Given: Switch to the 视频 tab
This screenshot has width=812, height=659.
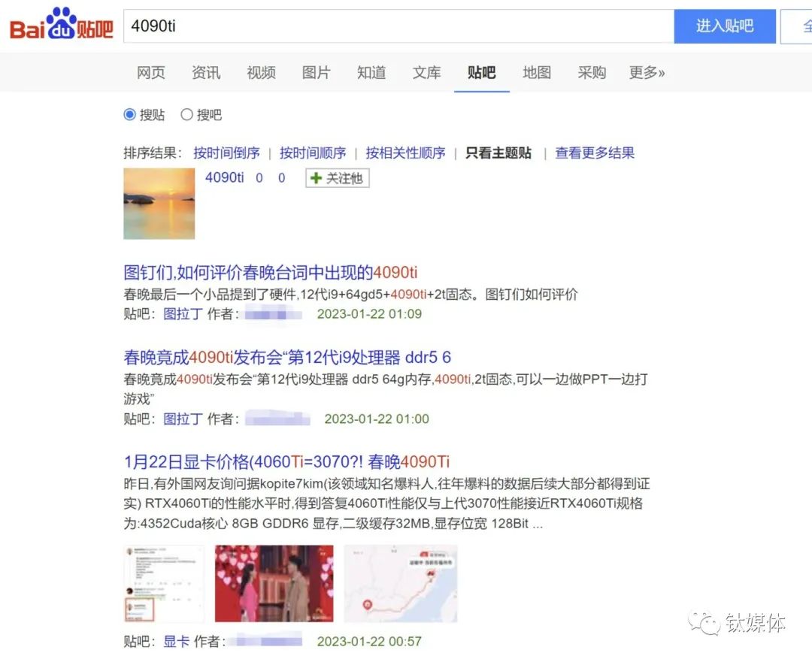Looking at the screenshot, I should click(261, 72).
